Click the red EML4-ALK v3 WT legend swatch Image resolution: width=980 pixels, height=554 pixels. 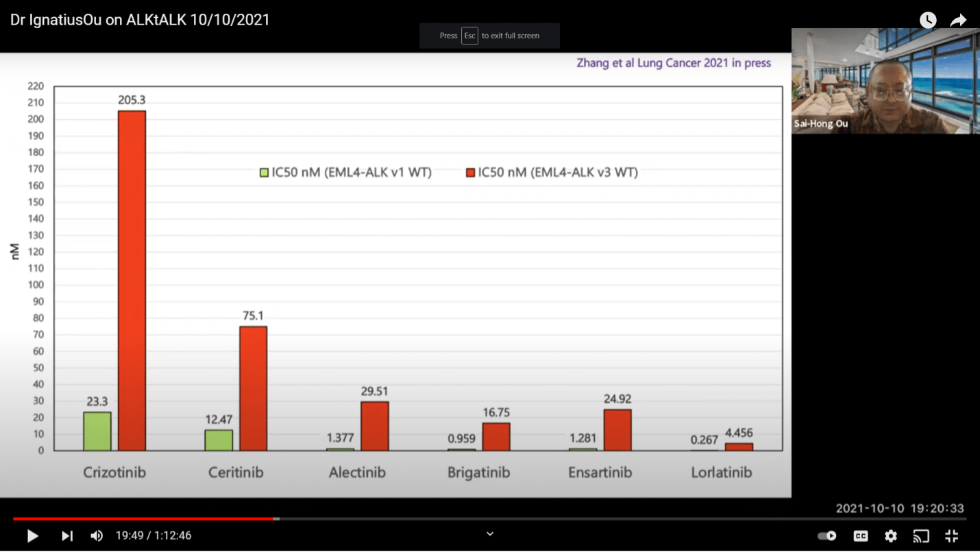point(470,173)
